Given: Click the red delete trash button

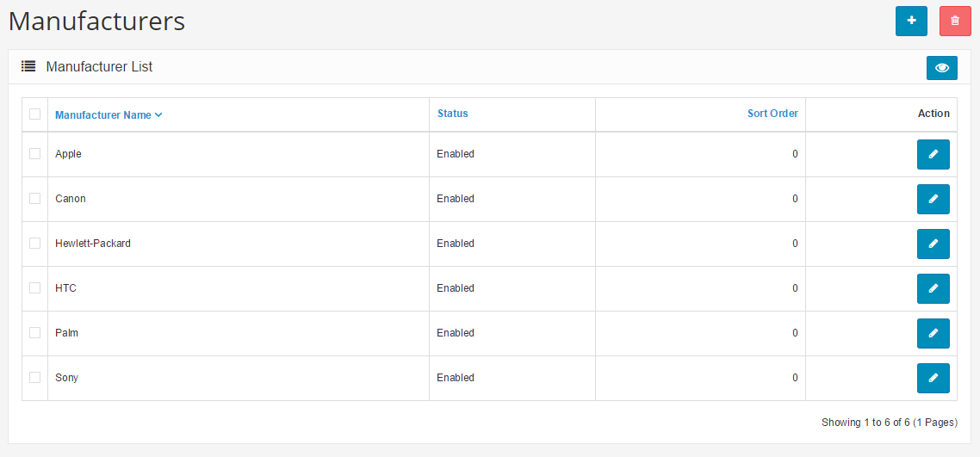Looking at the screenshot, I should pyautogui.click(x=955, y=21).
